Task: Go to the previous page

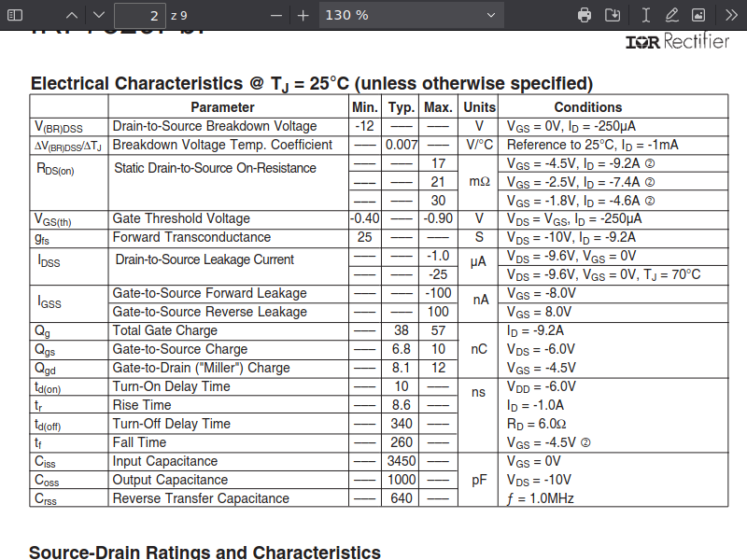Action: click(x=73, y=15)
